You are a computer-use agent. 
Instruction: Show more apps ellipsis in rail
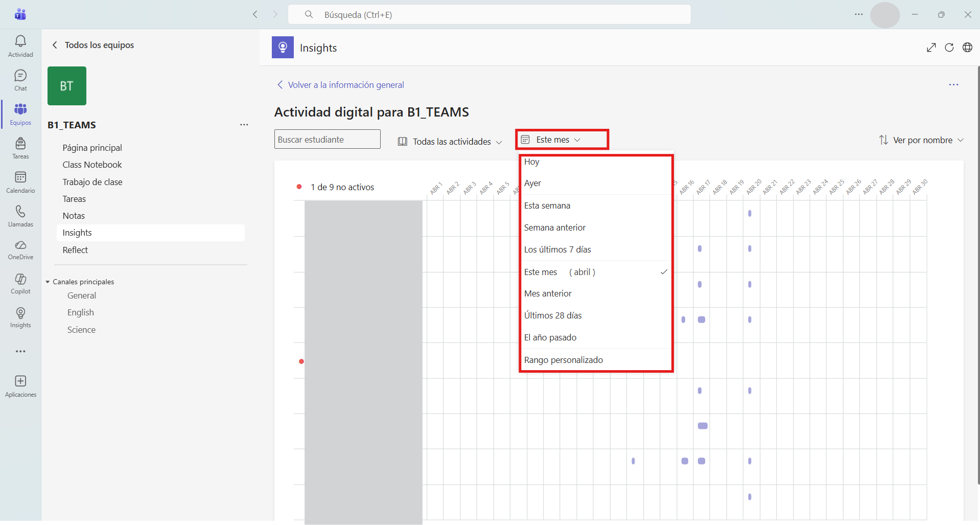[x=20, y=351]
